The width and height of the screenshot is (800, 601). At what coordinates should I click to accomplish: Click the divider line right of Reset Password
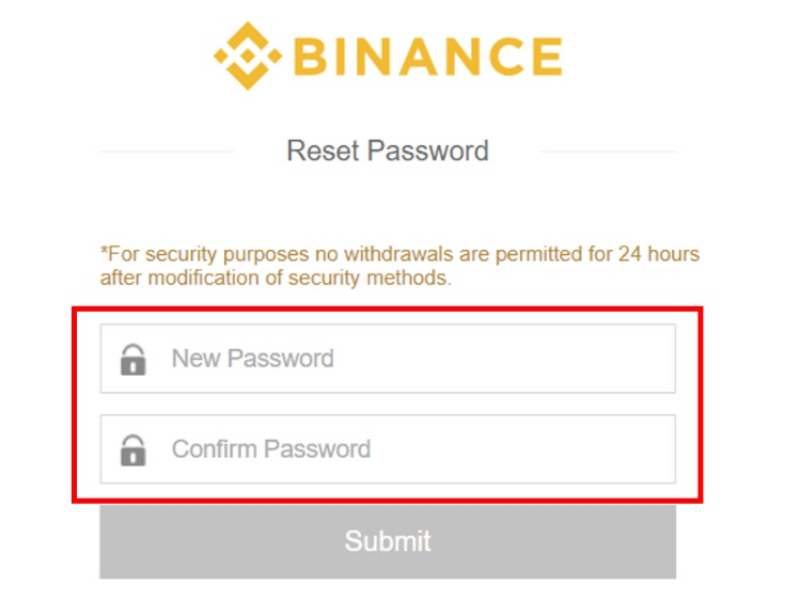(x=608, y=152)
